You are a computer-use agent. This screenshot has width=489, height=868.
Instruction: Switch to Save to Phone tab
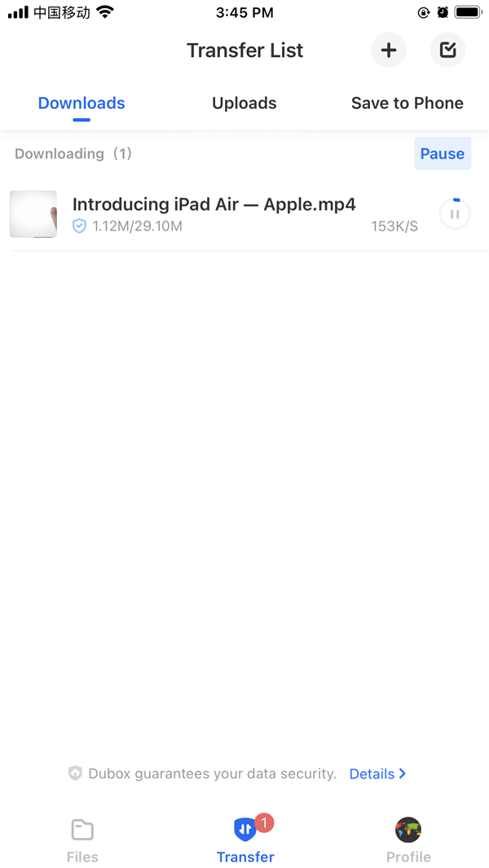407,103
